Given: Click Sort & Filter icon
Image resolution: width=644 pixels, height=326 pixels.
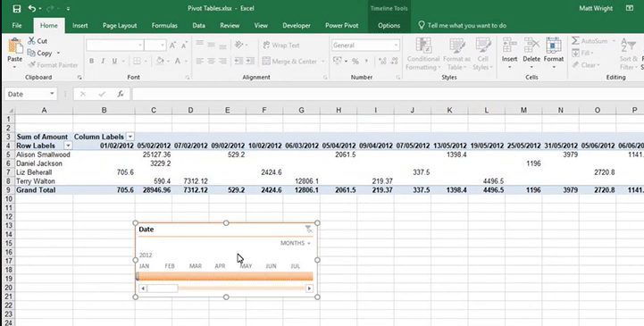Looking at the screenshot, I should [x=629, y=46].
